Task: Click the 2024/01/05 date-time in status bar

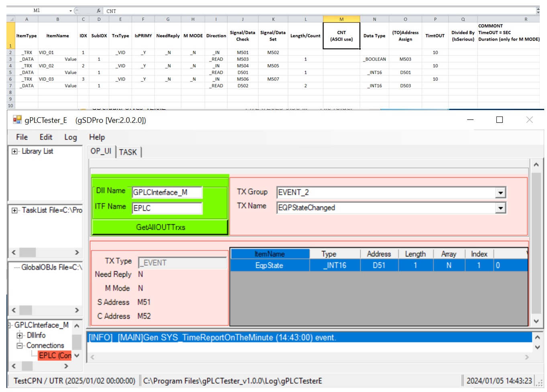Action: click(499, 381)
